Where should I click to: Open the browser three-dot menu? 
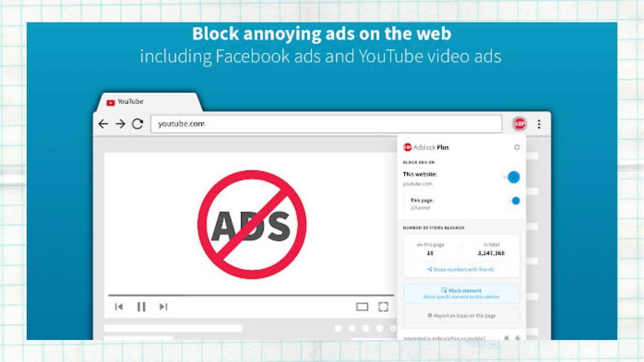click(x=539, y=124)
